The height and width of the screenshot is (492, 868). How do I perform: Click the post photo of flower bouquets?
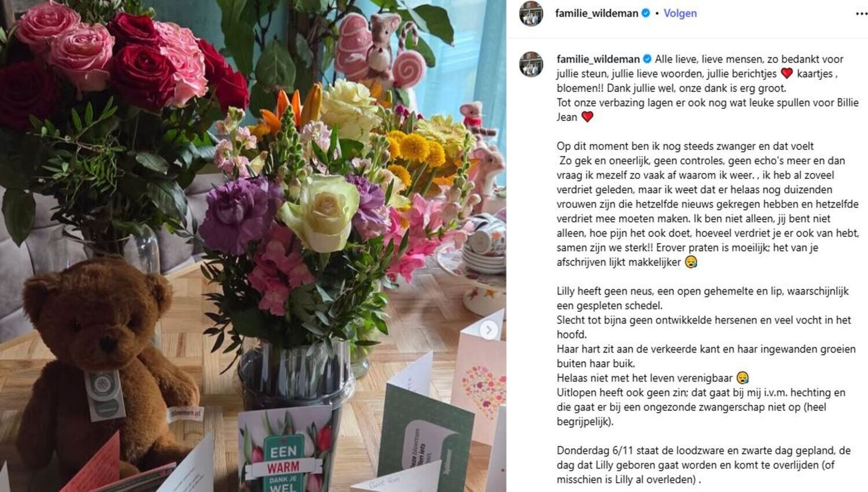(253, 246)
